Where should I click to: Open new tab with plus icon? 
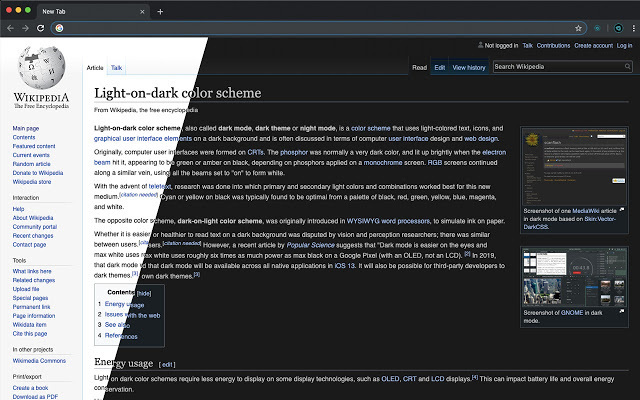point(160,11)
